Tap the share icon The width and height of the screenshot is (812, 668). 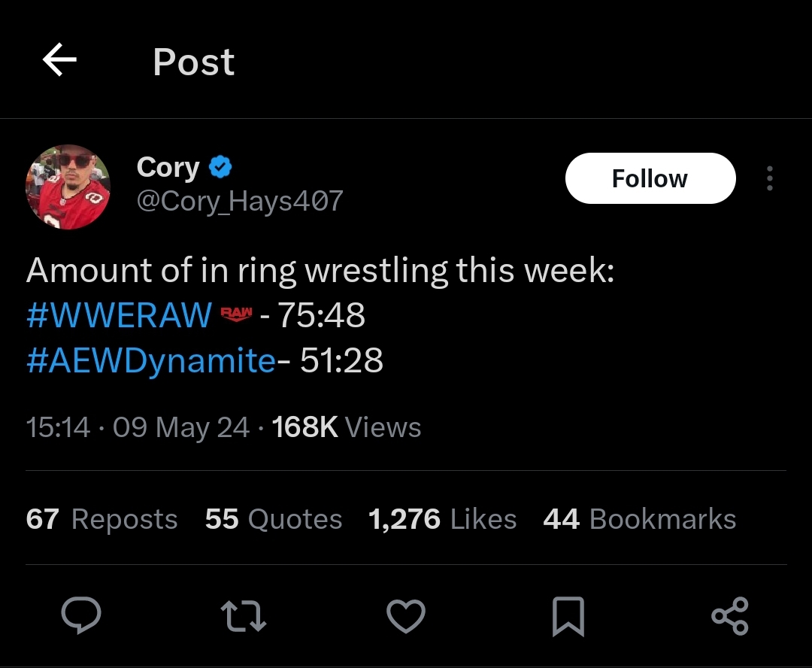[729, 616]
